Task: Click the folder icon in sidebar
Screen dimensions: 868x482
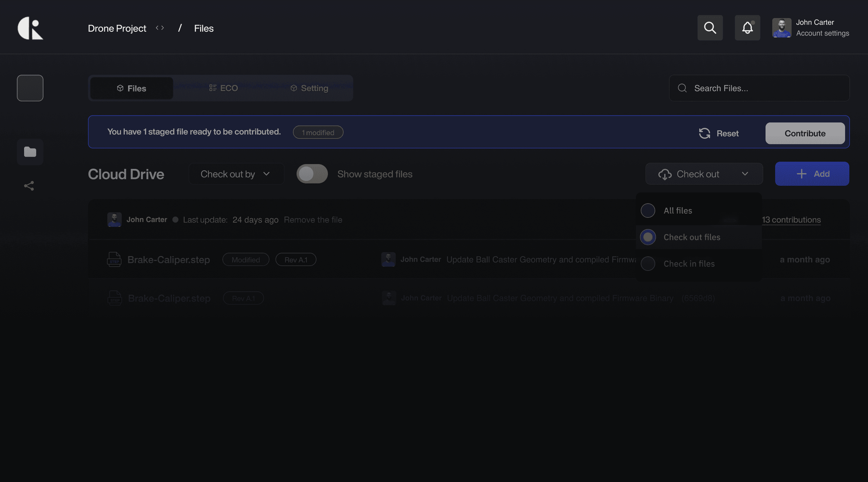Action: 30,152
